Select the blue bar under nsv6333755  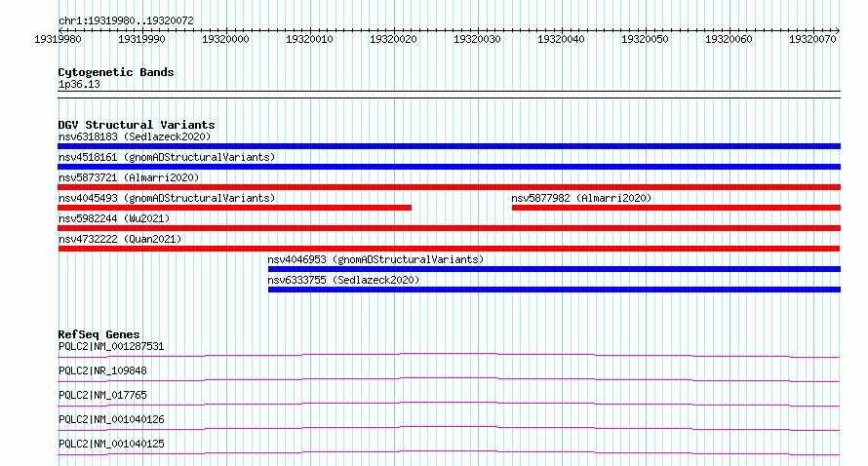point(554,290)
